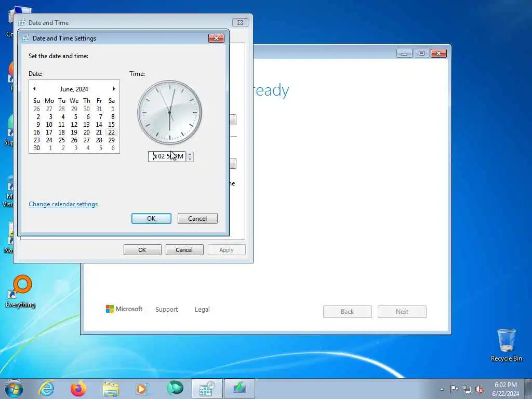This screenshot has height=399, width=532.
Task: Maximize the installer window
Action: [x=421, y=54]
